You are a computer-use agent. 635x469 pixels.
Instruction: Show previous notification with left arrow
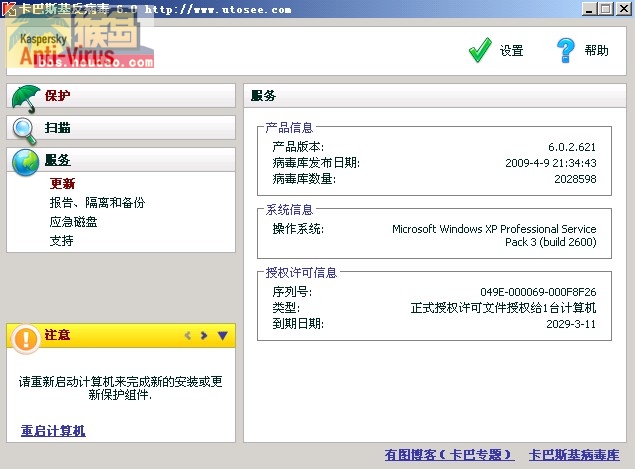pyautogui.click(x=188, y=335)
